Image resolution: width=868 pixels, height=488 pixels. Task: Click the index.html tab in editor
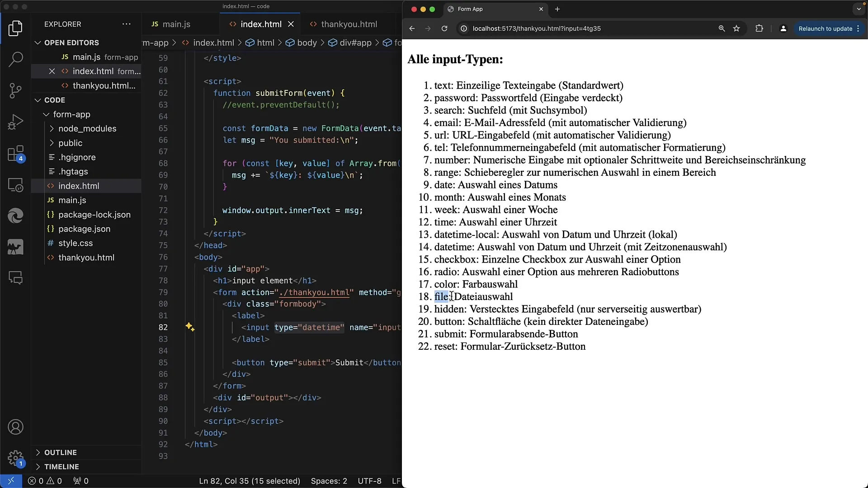tap(261, 24)
